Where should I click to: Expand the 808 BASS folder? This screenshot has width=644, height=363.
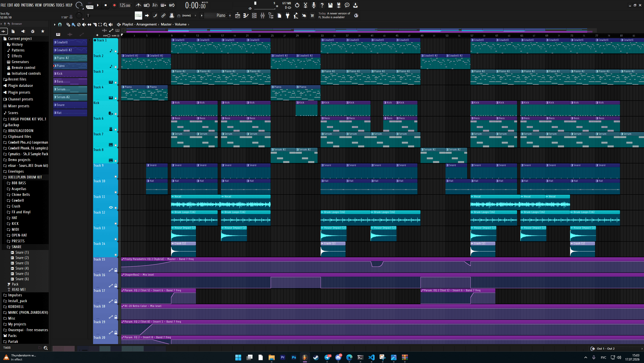(19, 183)
